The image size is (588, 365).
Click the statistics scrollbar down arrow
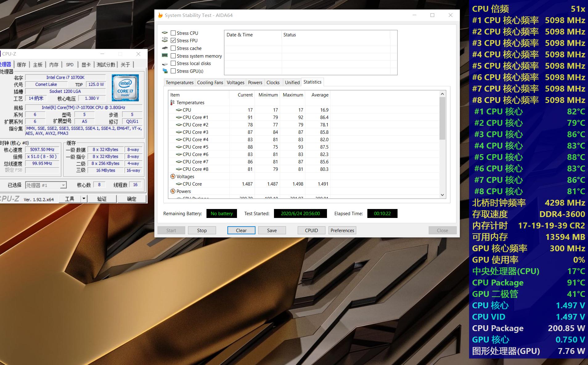click(x=442, y=195)
